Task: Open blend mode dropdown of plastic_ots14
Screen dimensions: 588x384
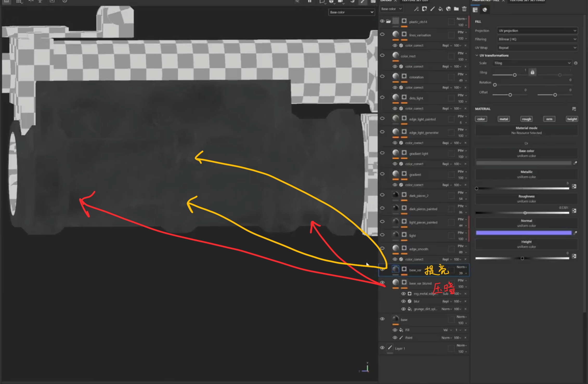Action: pyautogui.click(x=462, y=19)
